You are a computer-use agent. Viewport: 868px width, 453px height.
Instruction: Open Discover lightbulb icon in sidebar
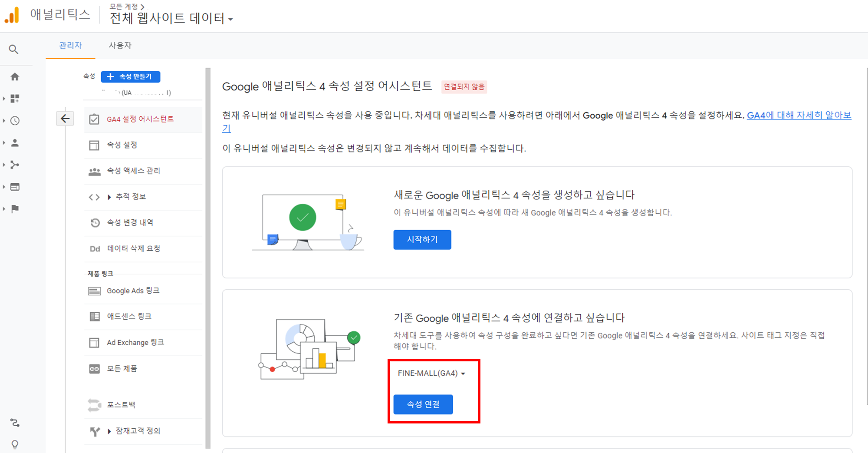coord(15,444)
